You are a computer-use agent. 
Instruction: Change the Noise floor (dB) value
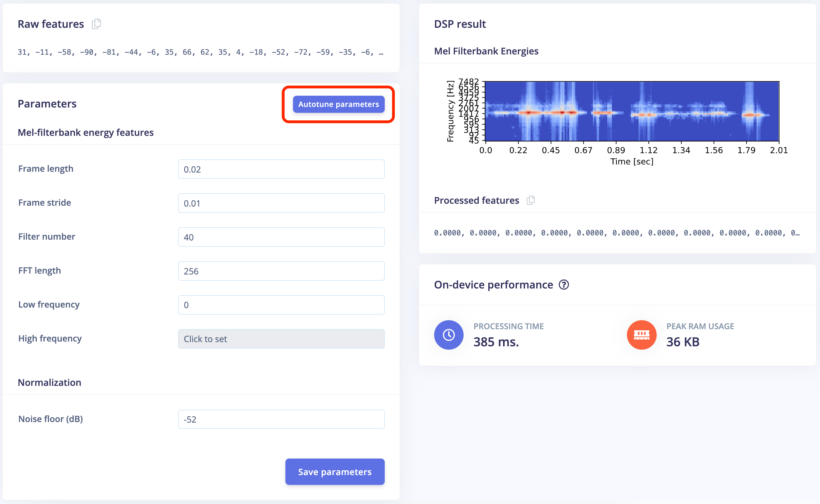(281, 419)
